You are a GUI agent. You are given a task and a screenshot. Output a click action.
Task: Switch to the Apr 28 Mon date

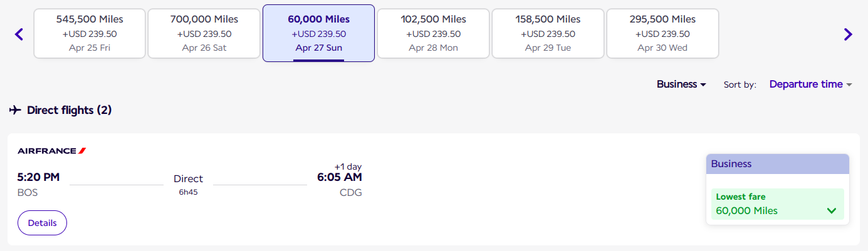(x=433, y=34)
